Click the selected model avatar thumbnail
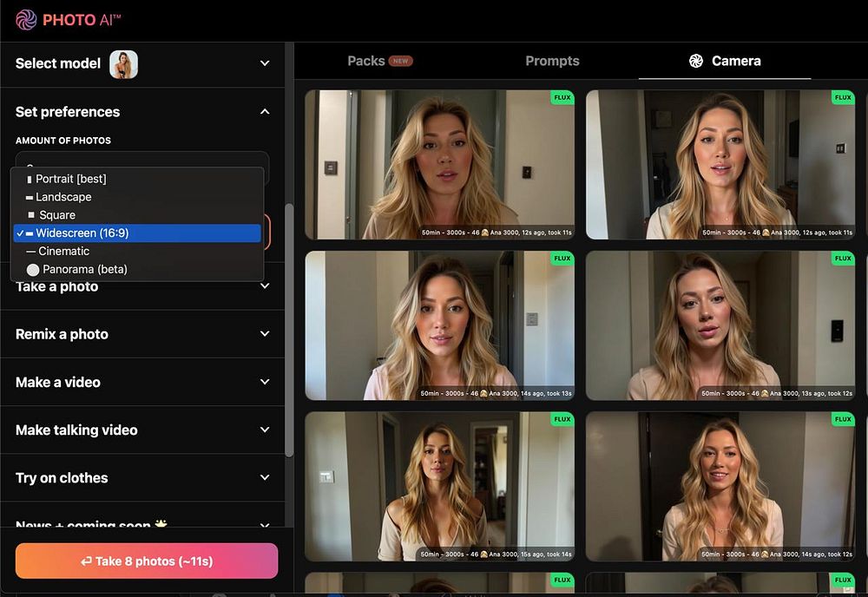868x597 pixels. (x=123, y=64)
